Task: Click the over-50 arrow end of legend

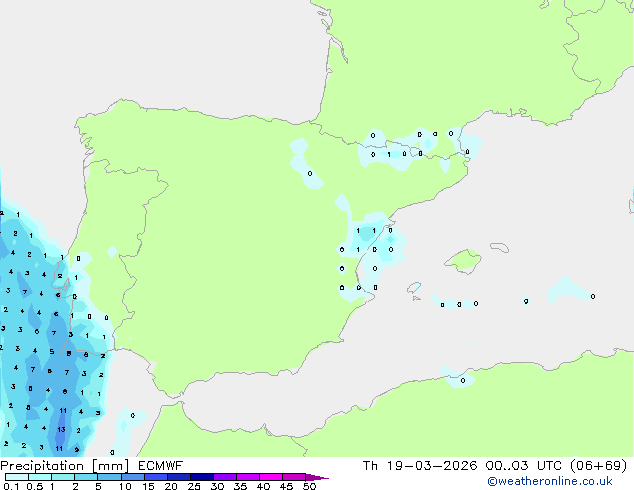Action: (317, 477)
